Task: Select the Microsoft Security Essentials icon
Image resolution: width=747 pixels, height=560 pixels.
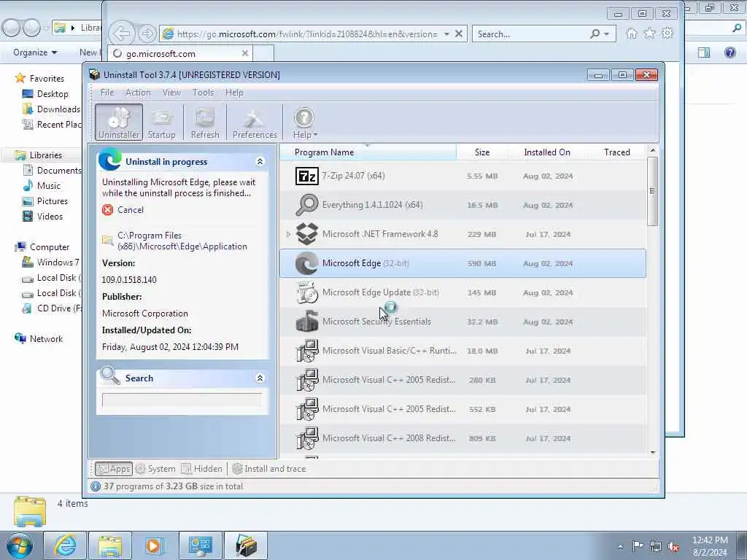Action: point(306,322)
